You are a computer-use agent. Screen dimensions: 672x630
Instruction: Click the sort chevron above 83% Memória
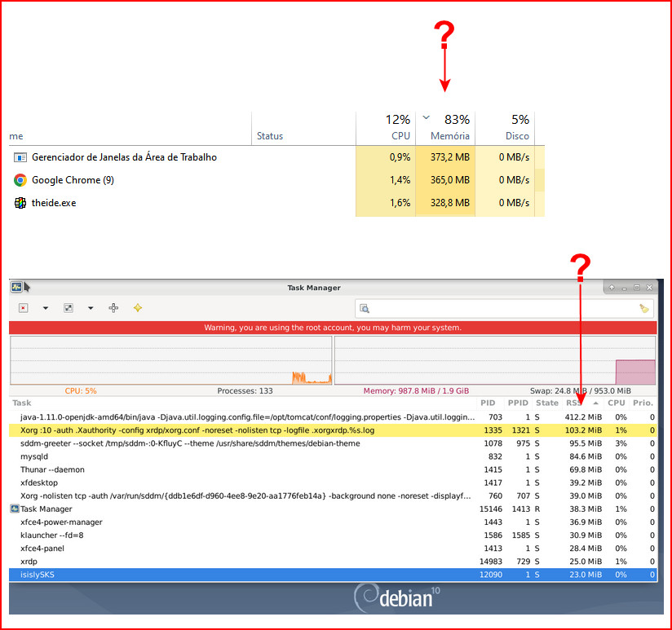click(426, 118)
